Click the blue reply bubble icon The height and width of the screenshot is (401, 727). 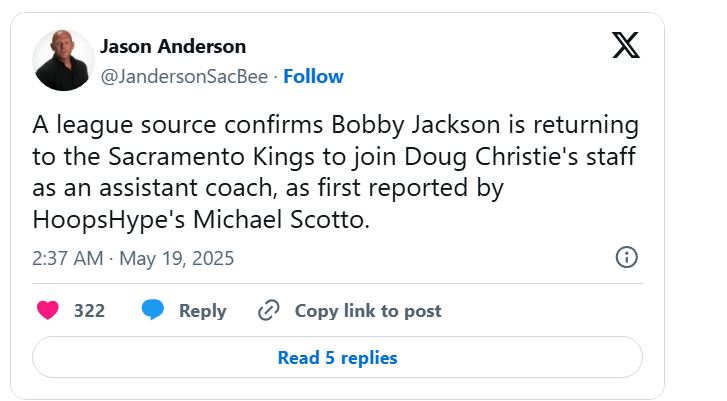tap(152, 311)
